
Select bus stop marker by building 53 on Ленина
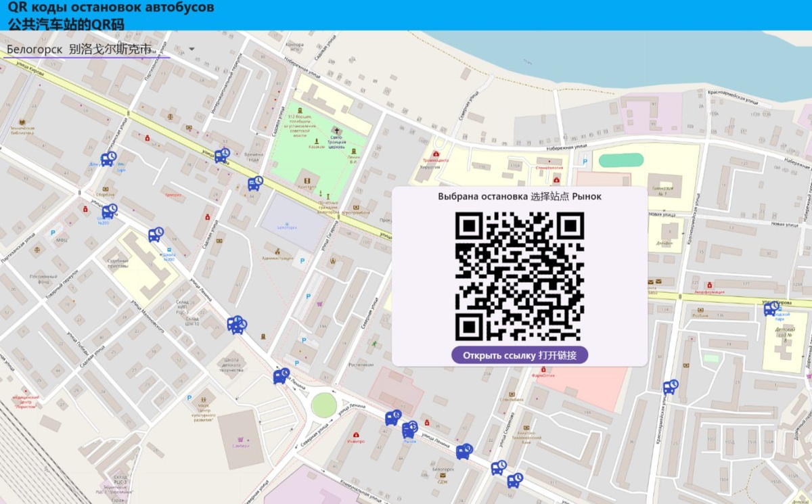click(393, 418)
